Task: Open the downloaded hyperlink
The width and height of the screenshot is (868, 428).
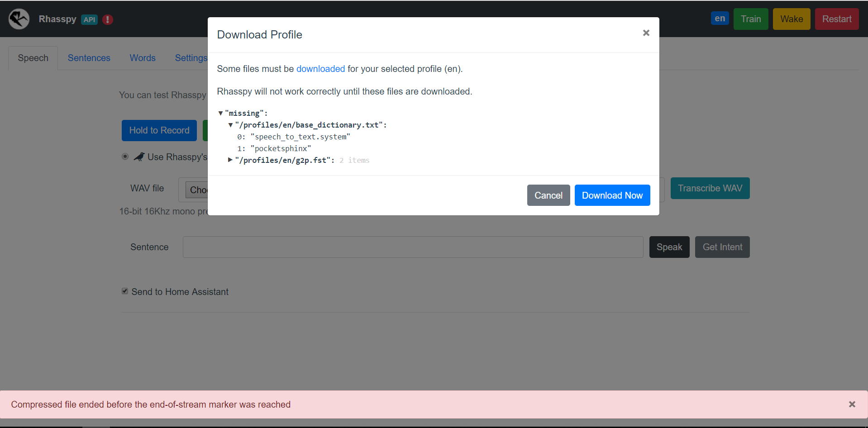Action: [x=320, y=69]
